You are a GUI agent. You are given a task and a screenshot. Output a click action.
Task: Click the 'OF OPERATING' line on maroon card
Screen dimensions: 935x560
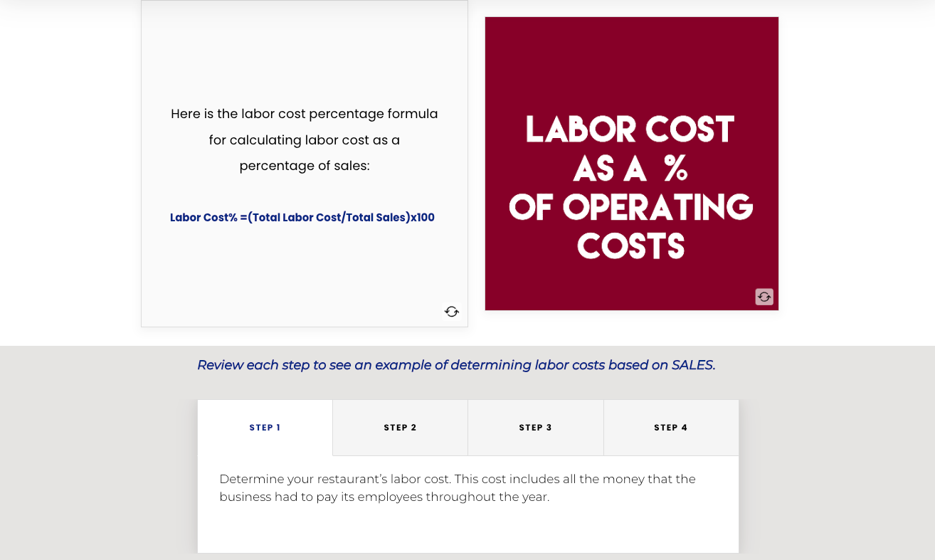631,206
